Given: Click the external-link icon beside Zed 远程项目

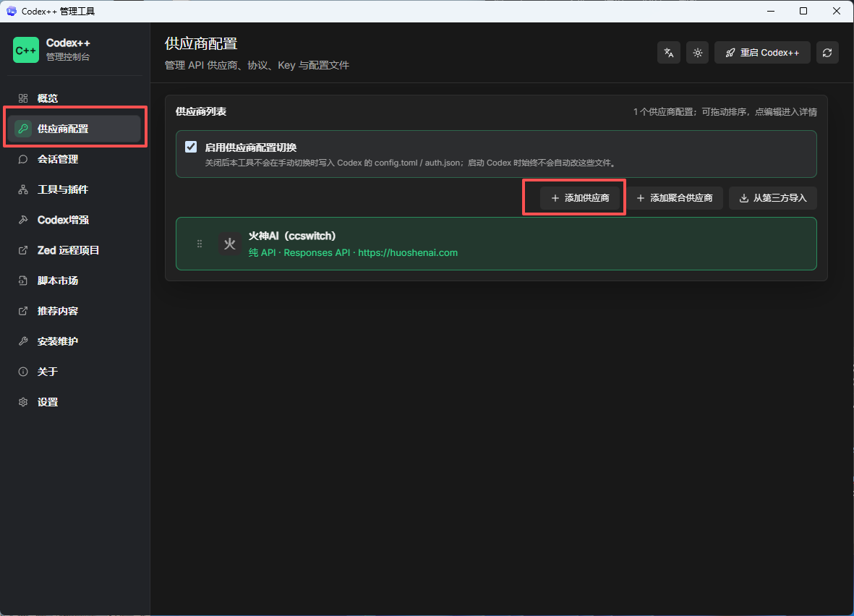Looking at the screenshot, I should 23,250.
